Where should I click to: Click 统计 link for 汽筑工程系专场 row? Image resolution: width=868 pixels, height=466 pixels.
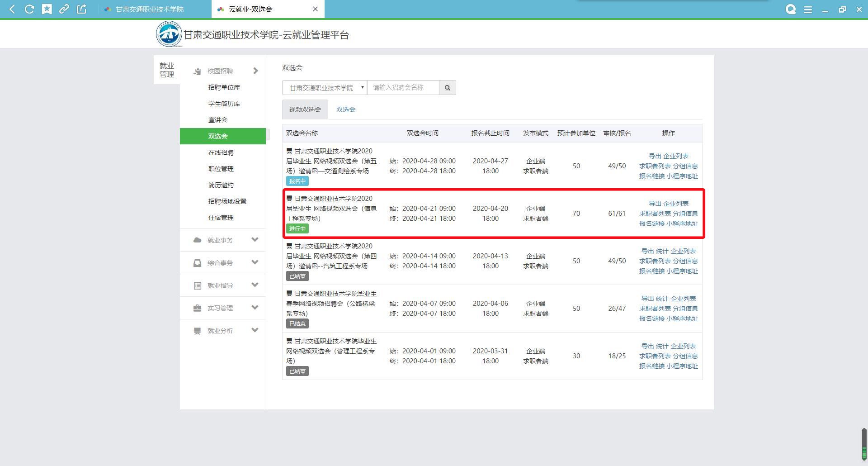tap(662, 251)
